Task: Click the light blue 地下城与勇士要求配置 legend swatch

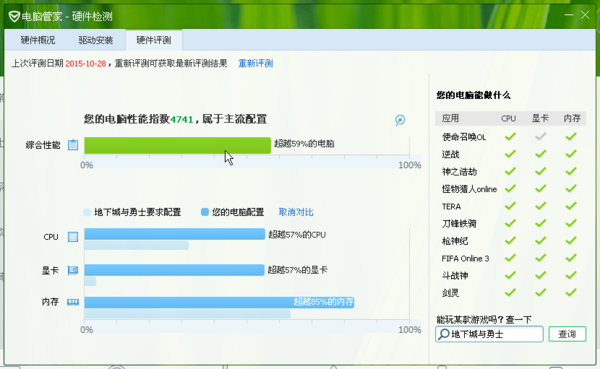Action: pyautogui.click(x=87, y=212)
